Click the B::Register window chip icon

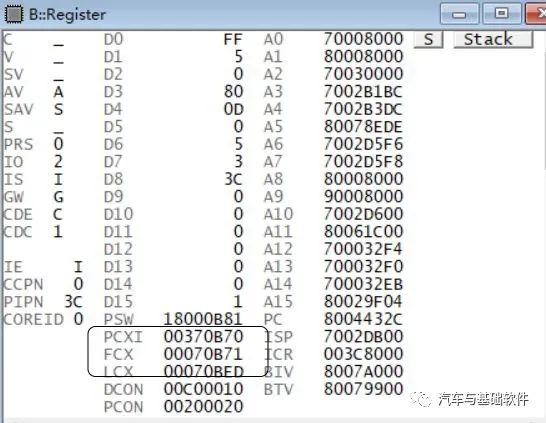14,14
